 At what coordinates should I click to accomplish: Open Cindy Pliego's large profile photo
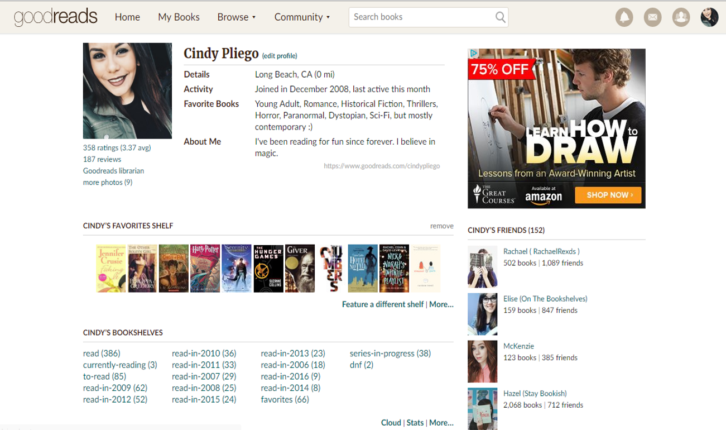tap(127, 91)
